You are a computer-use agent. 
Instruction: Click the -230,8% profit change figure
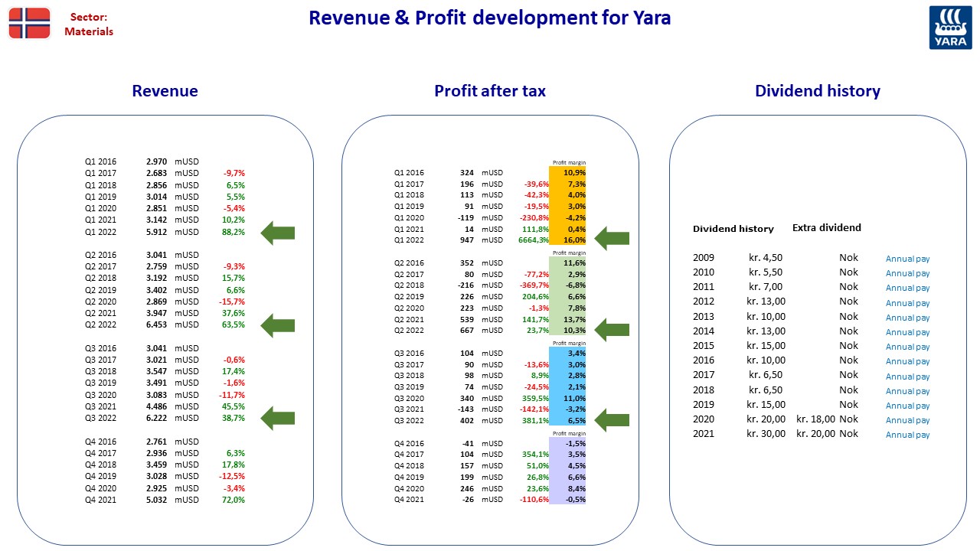534,217
